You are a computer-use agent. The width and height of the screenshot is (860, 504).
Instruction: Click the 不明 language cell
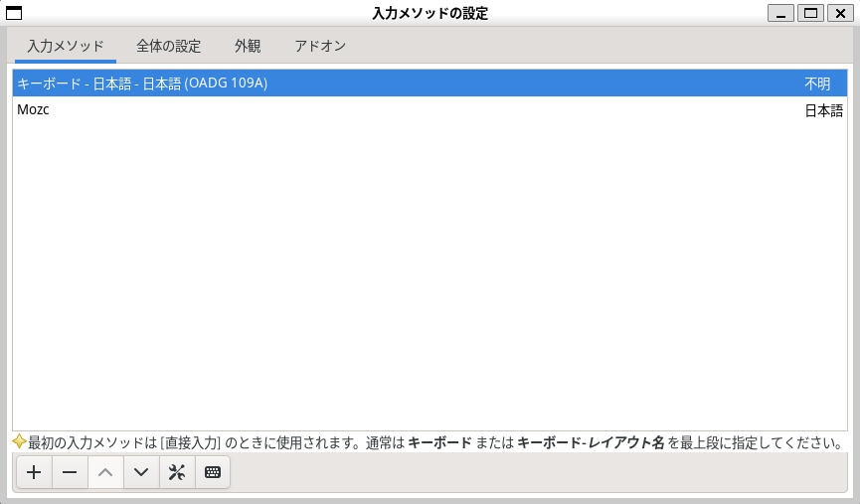click(817, 84)
